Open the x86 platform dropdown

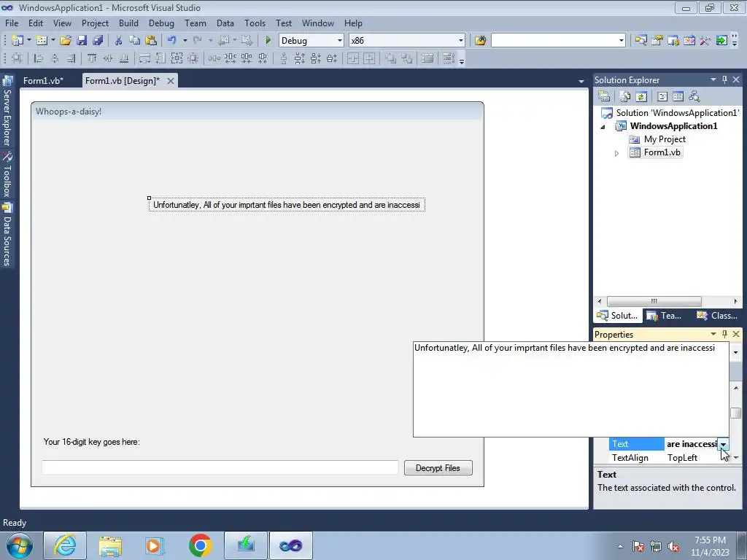click(461, 41)
